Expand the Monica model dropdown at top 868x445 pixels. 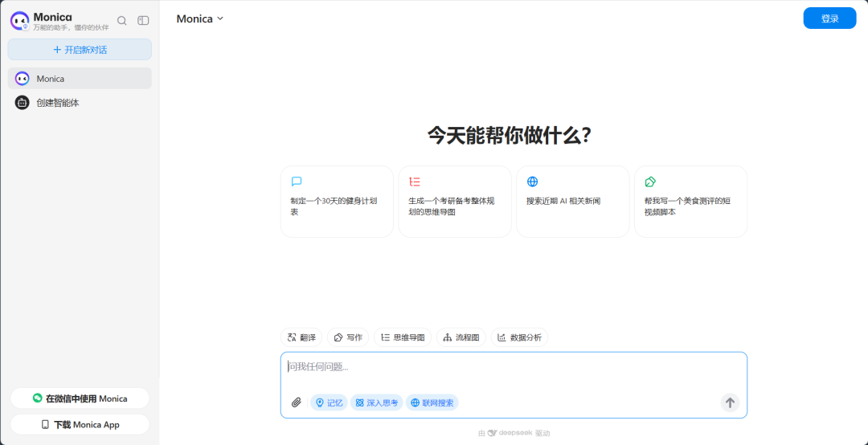[x=200, y=18]
